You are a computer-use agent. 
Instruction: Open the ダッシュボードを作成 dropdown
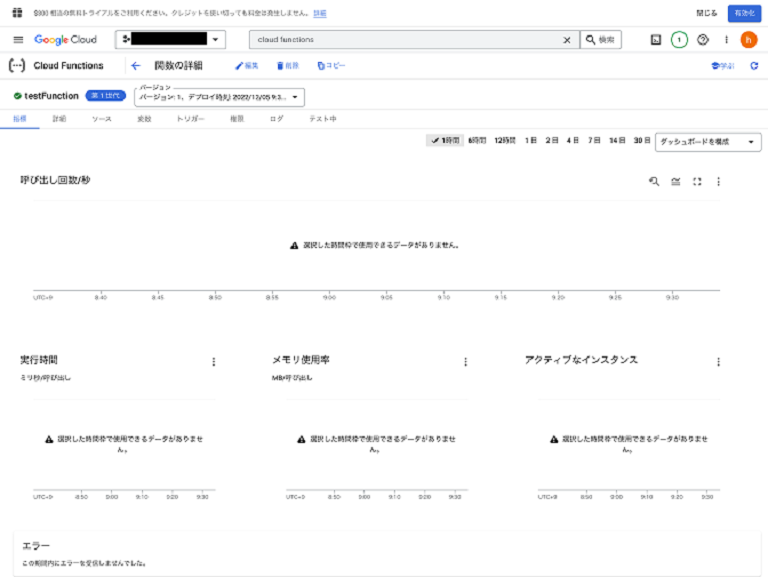tap(708, 142)
